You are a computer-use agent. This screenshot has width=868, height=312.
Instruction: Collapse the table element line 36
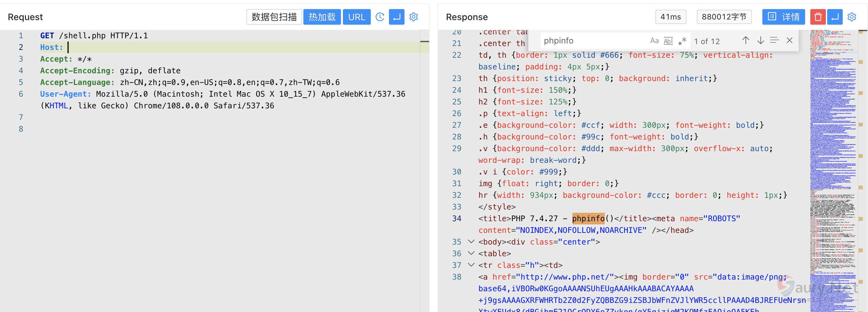[x=471, y=253]
